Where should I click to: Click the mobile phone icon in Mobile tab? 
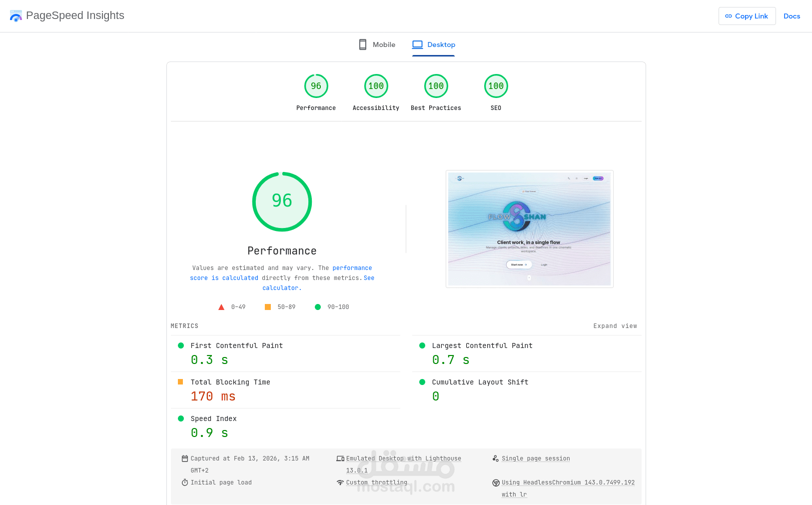pyautogui.click(x=363, y=44)
